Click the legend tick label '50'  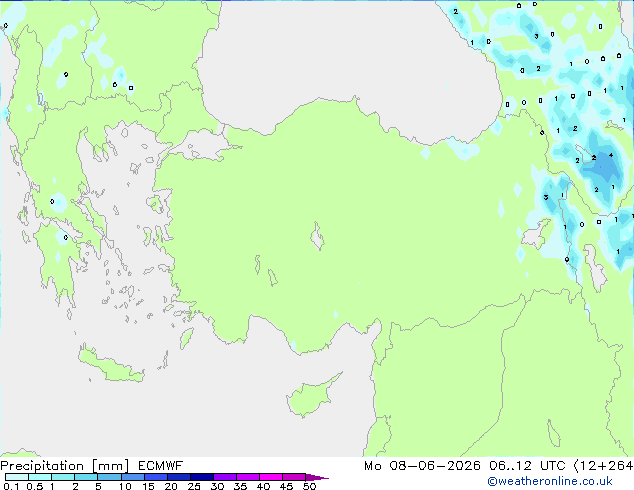309,486
